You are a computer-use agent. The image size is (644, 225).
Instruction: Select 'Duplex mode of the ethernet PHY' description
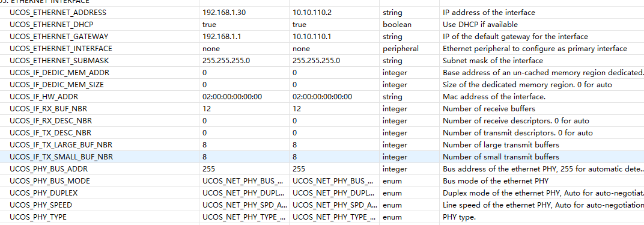click(x=543, y=193)
